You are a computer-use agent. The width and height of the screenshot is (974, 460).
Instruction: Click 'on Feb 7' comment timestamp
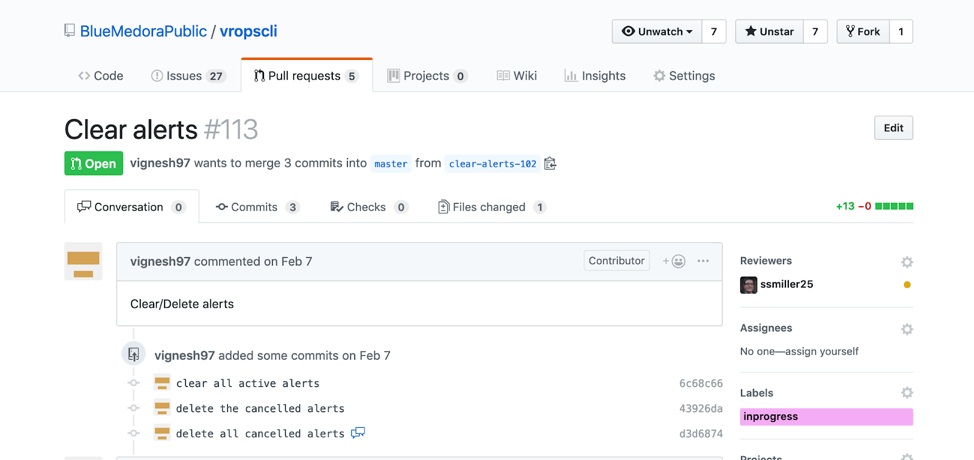[288, 261]
